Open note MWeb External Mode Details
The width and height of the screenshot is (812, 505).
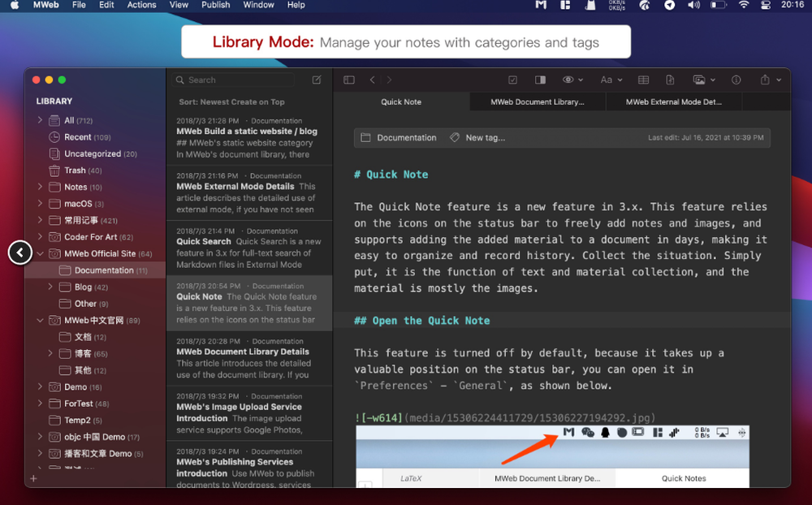[x=249, y=192]
